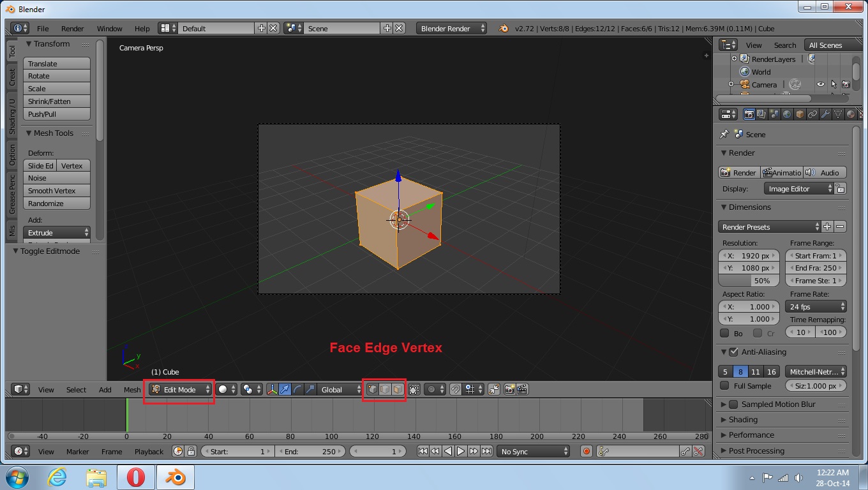
Task: Open the Window menu
Action: pos(109,28)
